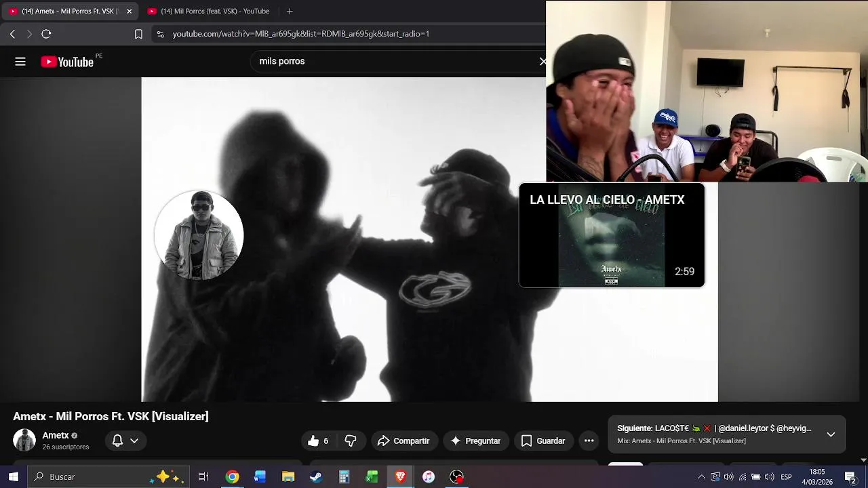The image size is (868, 488).
Task: Select the Brave browser taskbar icon
Action: tap(400, 476)
